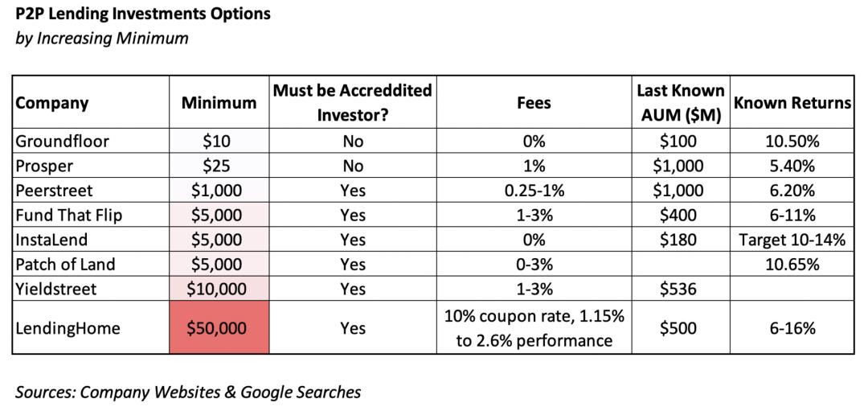The image size is (868, 411).
Task: Click the InstaLend company cell
Action: click(51, 240)
